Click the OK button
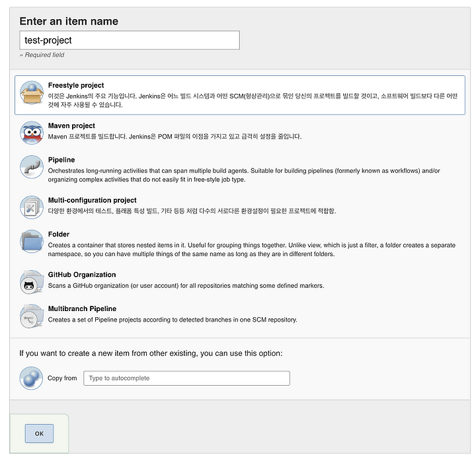The height and width of the screenshot is (461, 476). click(x=39, y=433)
